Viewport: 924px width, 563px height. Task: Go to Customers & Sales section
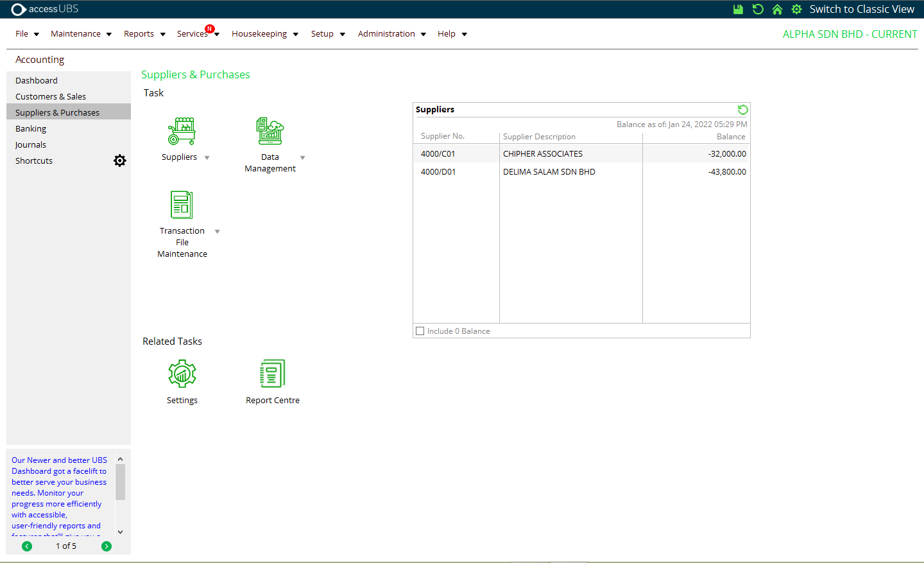pos(51,96)
